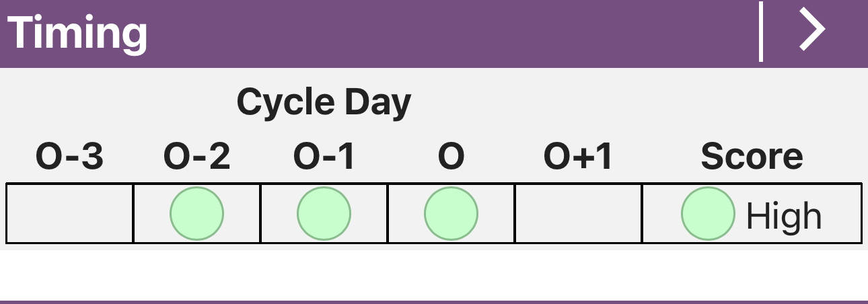
Task: Select the O-2 column label
Action: (196, 157)
